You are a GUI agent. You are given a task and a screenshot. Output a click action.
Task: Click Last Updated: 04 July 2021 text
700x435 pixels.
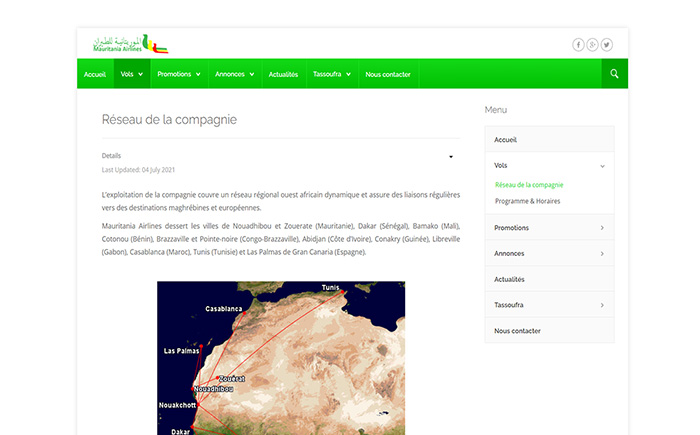[138, 170]
